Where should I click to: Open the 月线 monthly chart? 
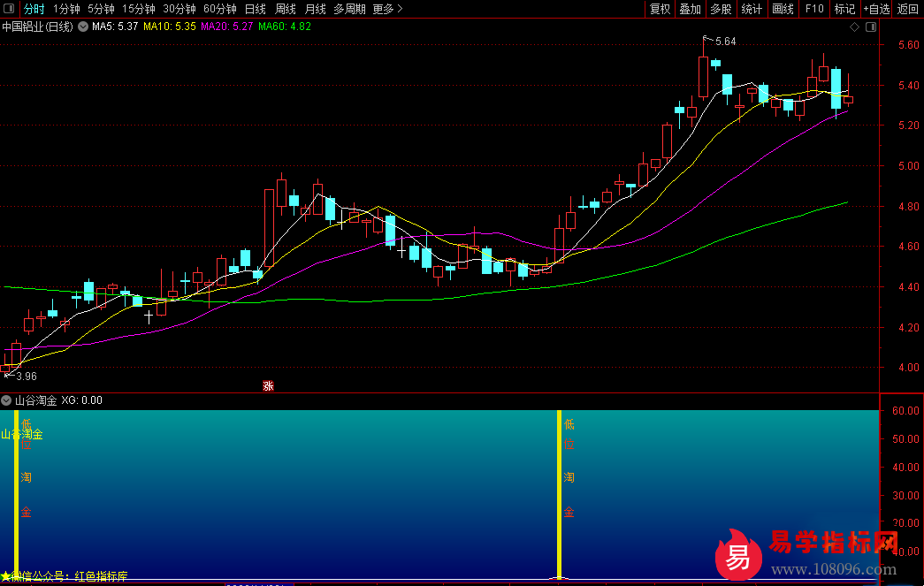pos(316,9)
